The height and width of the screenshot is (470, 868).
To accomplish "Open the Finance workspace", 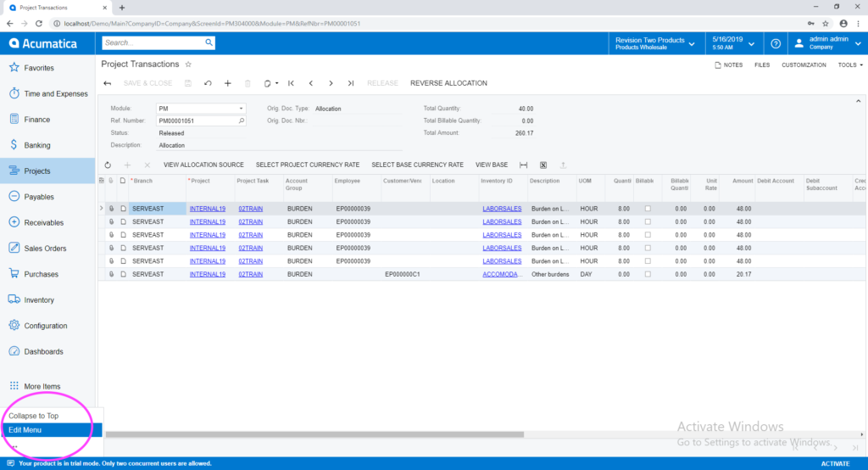I will [x=47, y=119].
